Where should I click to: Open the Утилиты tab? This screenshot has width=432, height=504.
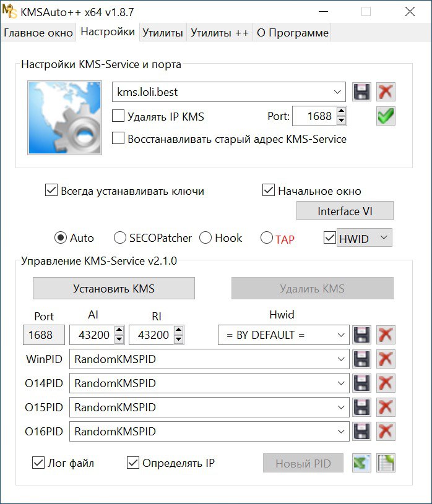tap(163, 33)
